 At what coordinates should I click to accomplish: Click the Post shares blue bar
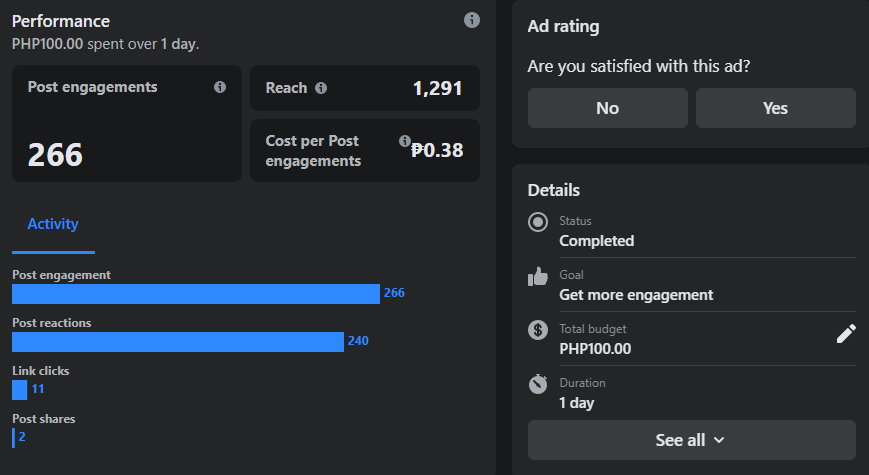point(14,437)
